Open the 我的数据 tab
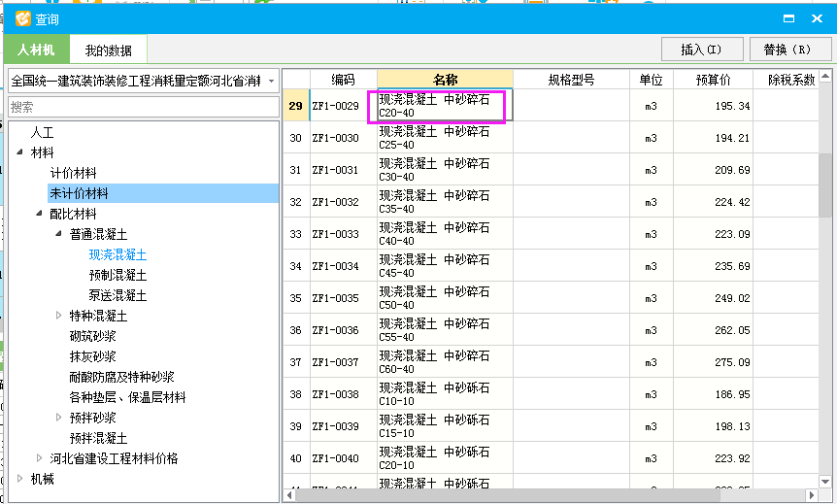 click(108, 50)
